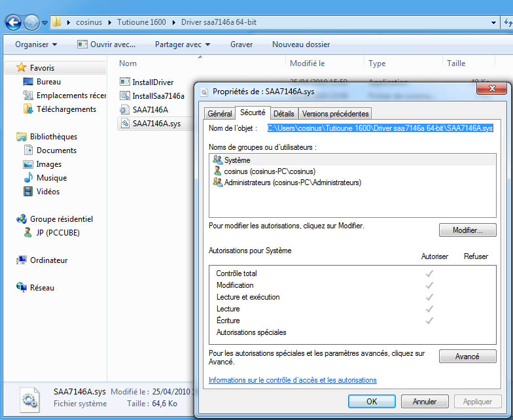Open the Versions précédentes tab

336,114
